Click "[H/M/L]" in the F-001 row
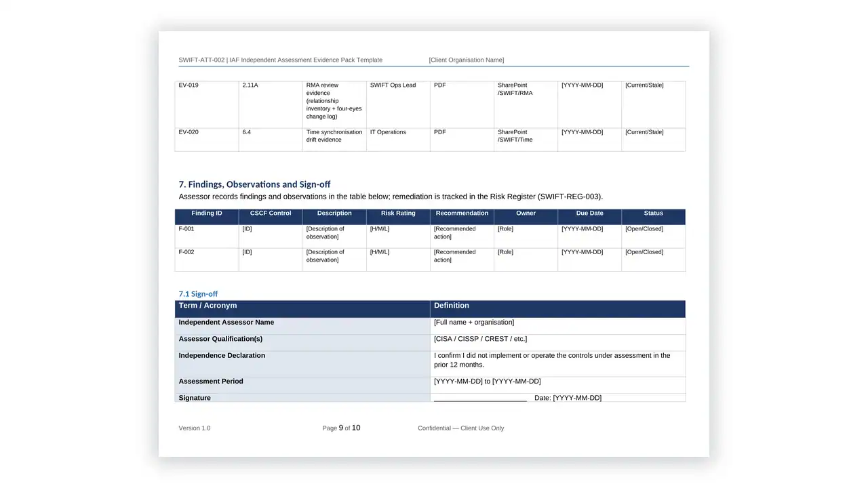 380,229
